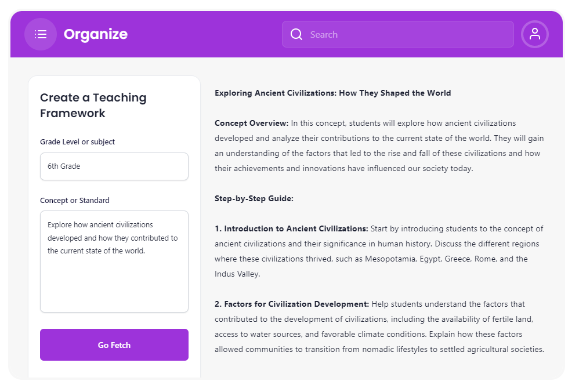Click the Organize logo text

[96, 34]
